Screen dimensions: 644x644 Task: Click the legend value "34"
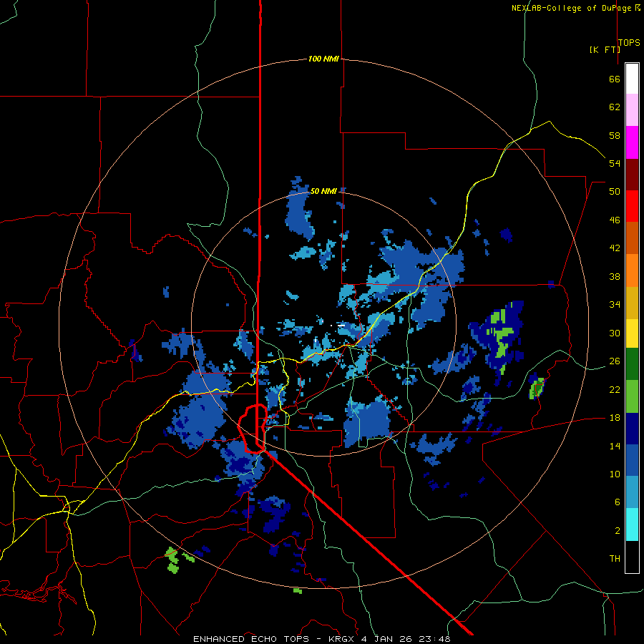[615, 305]
